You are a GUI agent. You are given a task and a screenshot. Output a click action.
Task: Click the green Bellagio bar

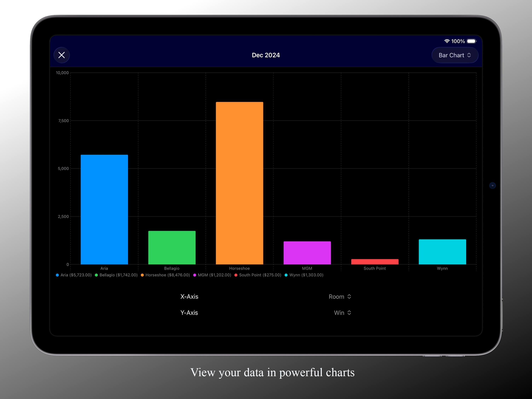[172, 247]
